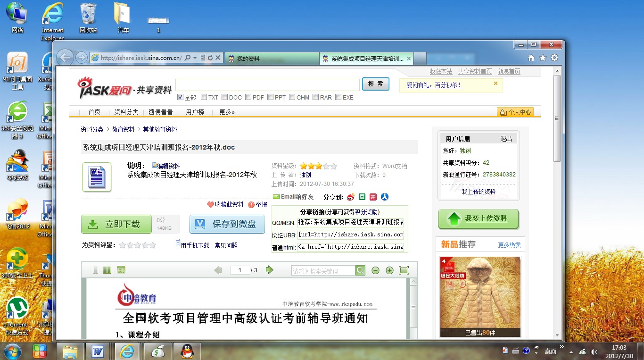Image resolution: width=644 pixels, height=360 pixels.
Task: Share to Douban via the green share icon
Action: click(362, 197)
